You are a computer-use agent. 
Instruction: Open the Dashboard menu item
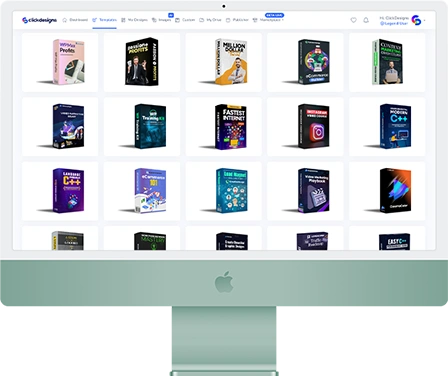coord(75,20)
